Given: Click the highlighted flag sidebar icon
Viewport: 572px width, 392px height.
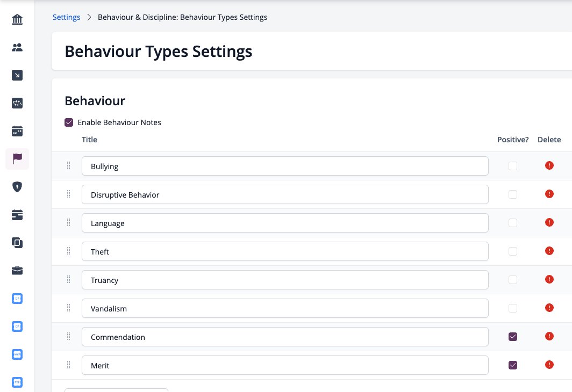Looking at the screenshot, I should click(x=17, y=159).
